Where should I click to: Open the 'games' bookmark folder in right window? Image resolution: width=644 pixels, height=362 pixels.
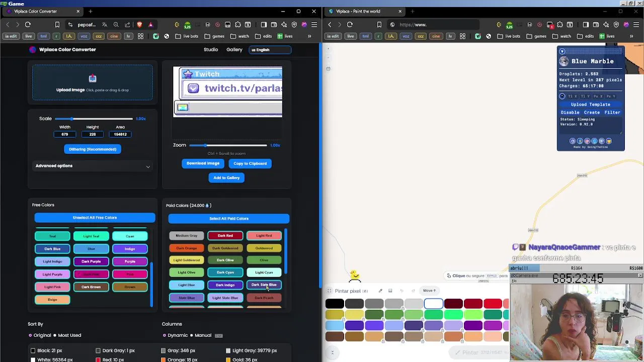coord(536,36)
